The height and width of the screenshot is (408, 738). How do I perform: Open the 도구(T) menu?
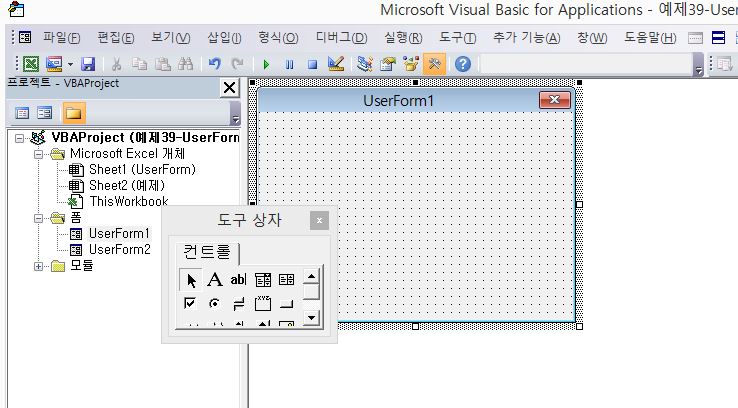point(457,38)
